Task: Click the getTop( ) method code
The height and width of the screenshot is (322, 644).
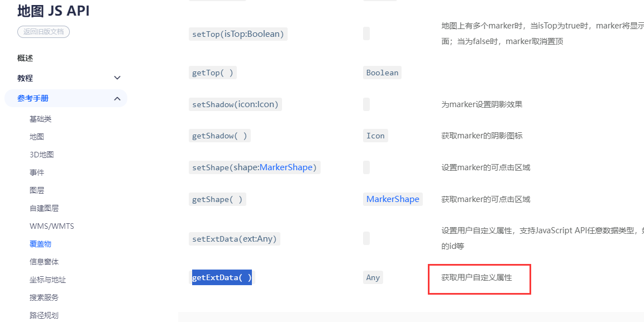Action: 213,73
